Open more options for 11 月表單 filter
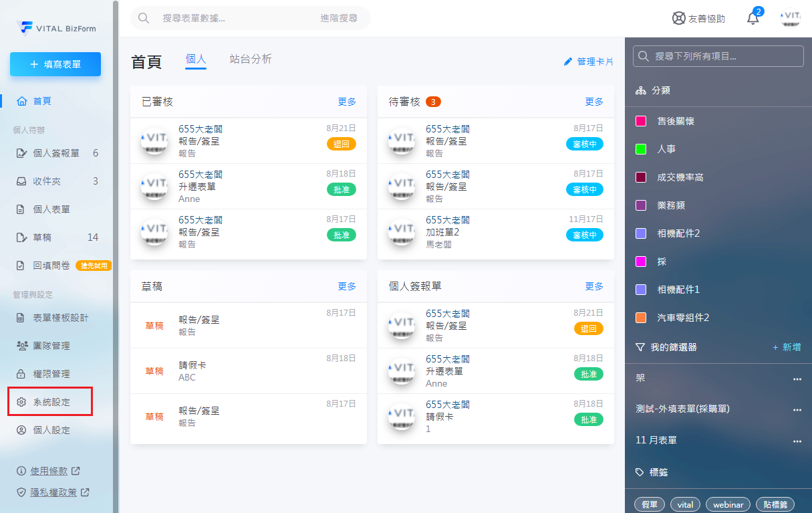 pos(797,441)
